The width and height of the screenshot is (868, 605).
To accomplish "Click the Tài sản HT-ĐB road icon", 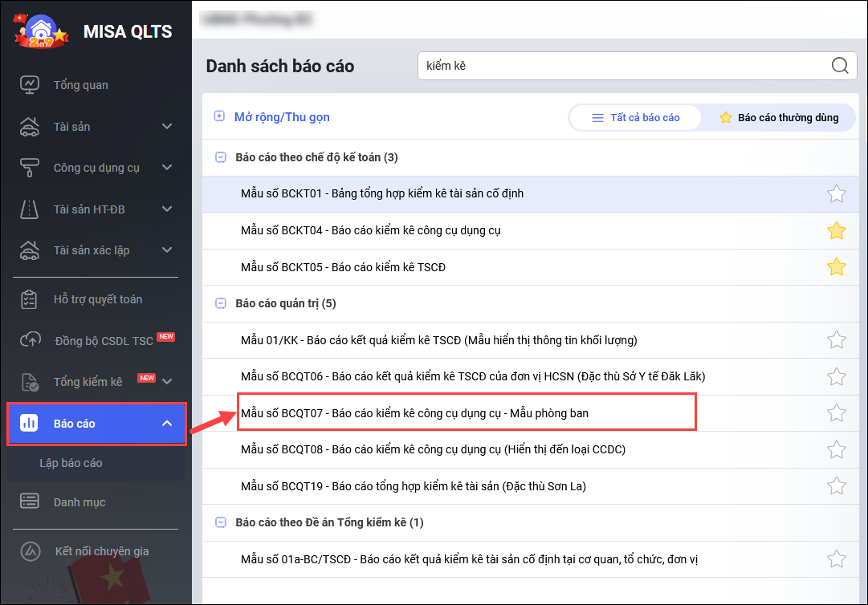I will pyautogui.click(x=30, y=209).
